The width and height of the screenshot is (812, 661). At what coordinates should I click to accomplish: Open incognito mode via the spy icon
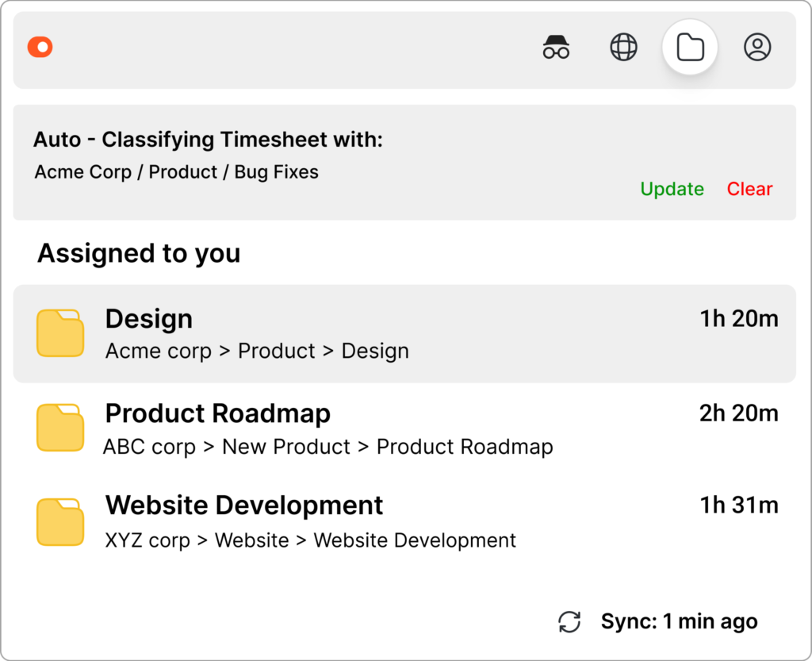(557, 47)
